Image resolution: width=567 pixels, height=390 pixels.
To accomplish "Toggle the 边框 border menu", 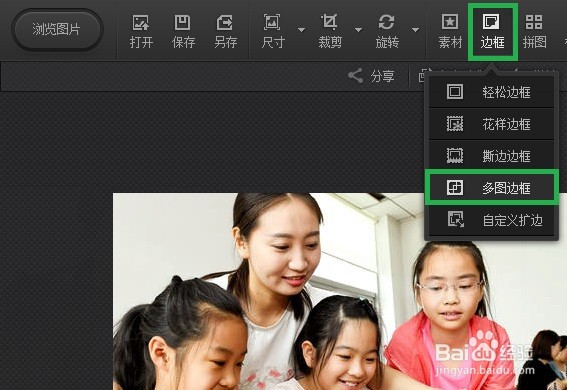I will click(493, 32).
